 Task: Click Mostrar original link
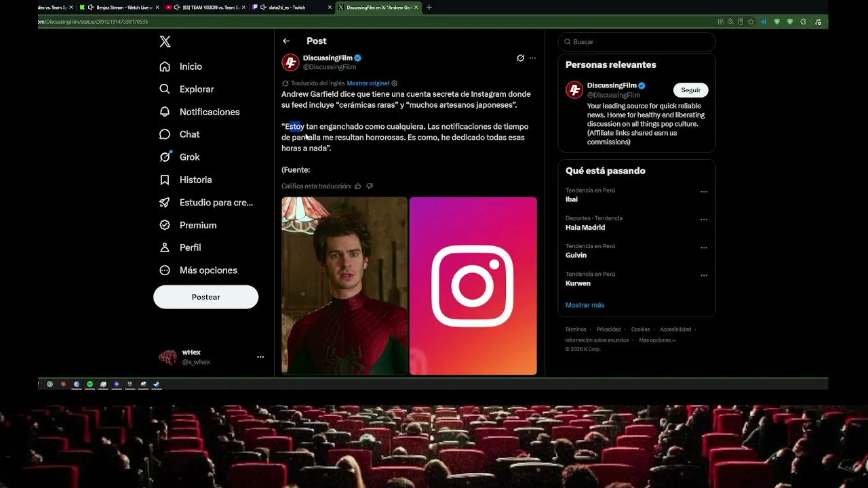tap(368, 83)
